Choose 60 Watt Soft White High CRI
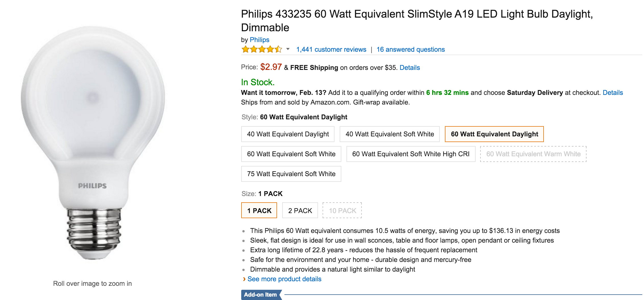Image resolution: width=644 pixels, height=300 pixels. (x=410, y=154)
